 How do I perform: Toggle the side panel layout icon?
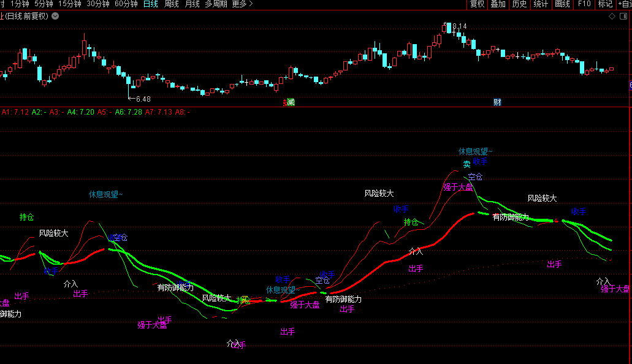click(x=623, y=16)
